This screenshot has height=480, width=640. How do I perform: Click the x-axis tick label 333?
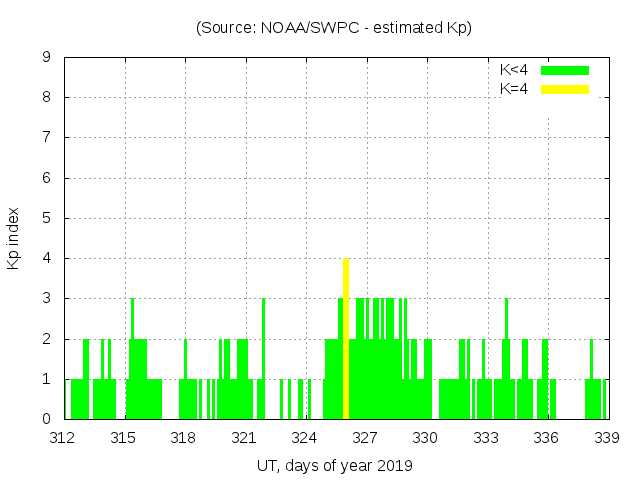pyautogui.click(x=487, y=438)
